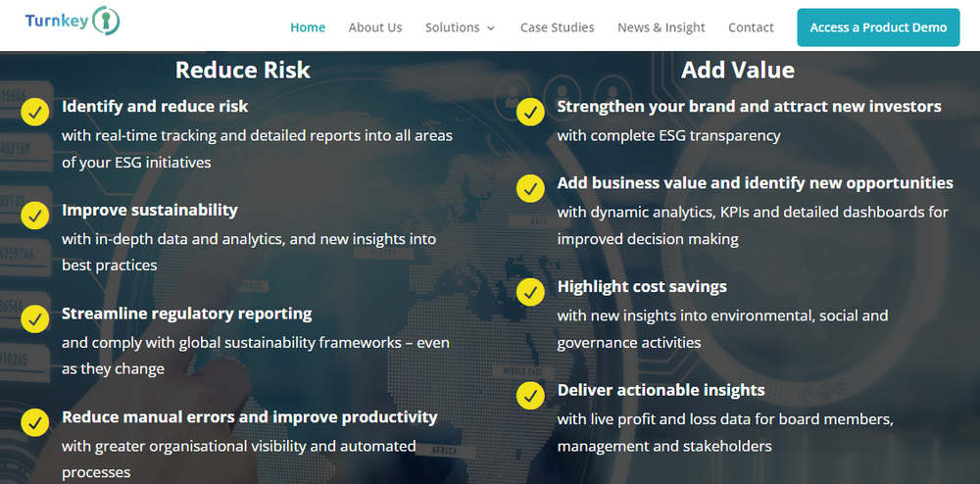Open Case Studies page
This screenshot has height=484, width=980.
pos(557,27)
